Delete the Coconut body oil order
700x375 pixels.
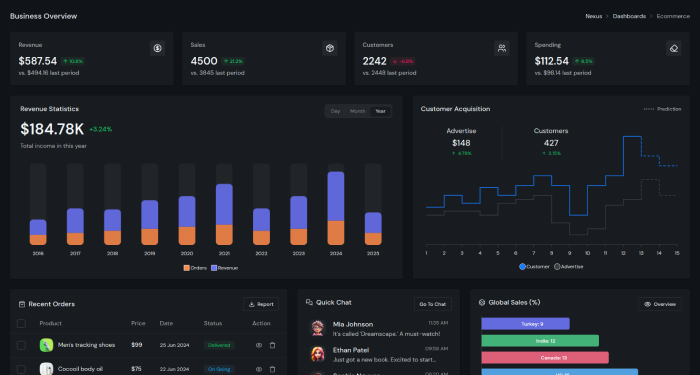272,369
